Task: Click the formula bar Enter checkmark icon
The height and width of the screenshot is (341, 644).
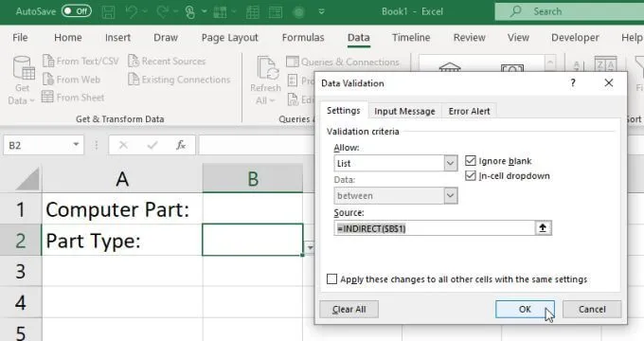Action: coord(152,145)
